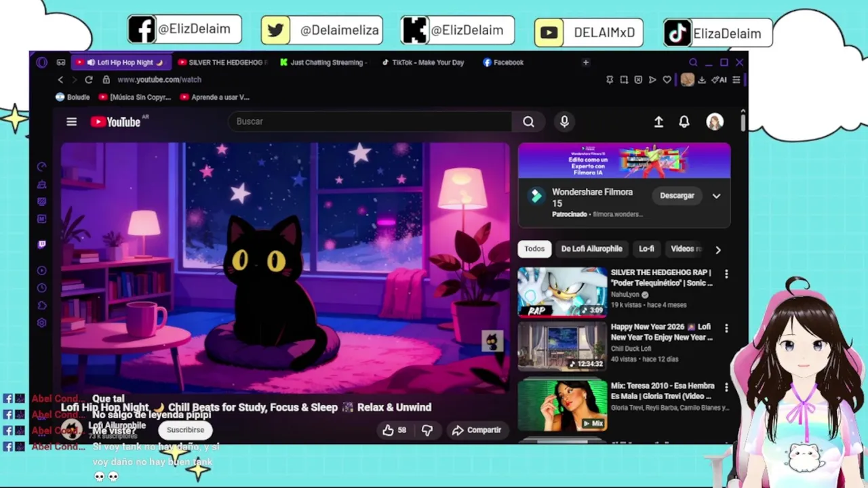
Task: Select the De Lofi Allurophile chip
Action: coord(591,249)
